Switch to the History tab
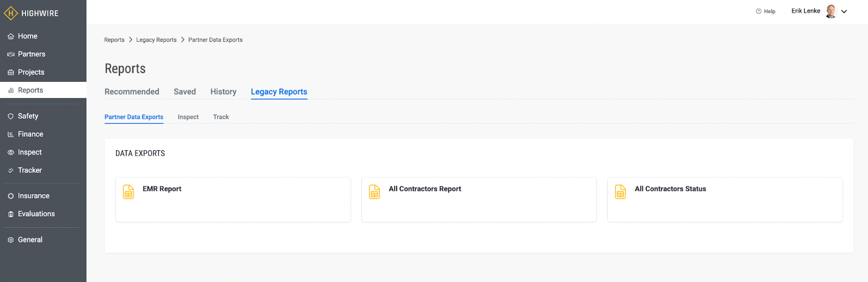 click(224, 92)
